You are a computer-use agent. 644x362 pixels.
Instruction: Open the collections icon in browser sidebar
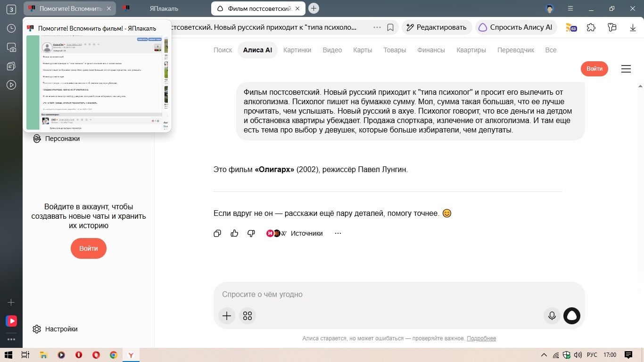pos(11,66)
